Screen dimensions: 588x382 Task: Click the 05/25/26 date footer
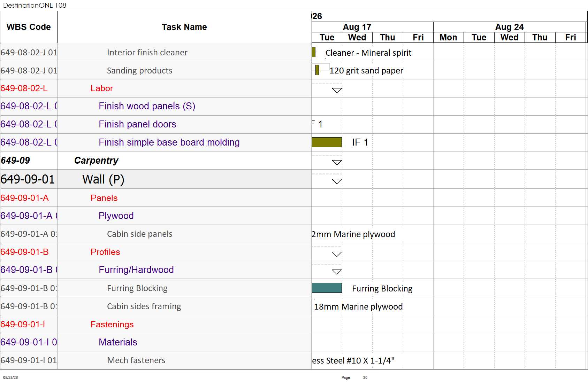point(10,377)
